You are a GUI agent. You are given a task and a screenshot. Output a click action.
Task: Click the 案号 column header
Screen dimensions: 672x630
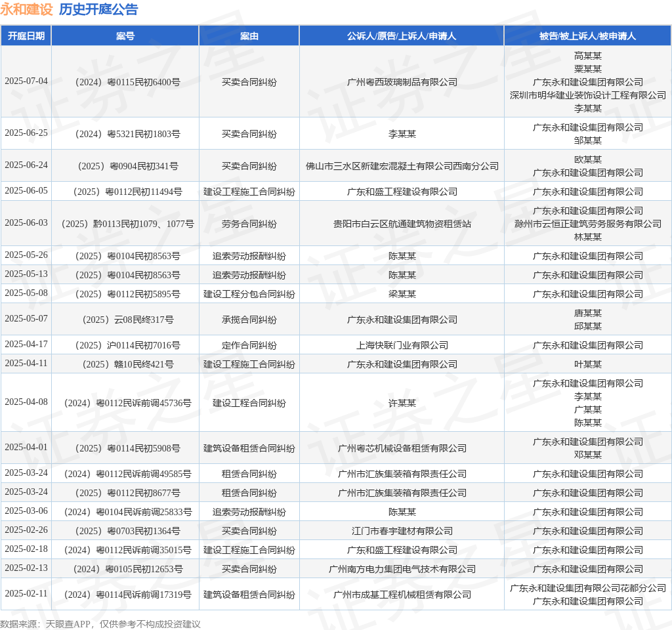coord(125,36)
